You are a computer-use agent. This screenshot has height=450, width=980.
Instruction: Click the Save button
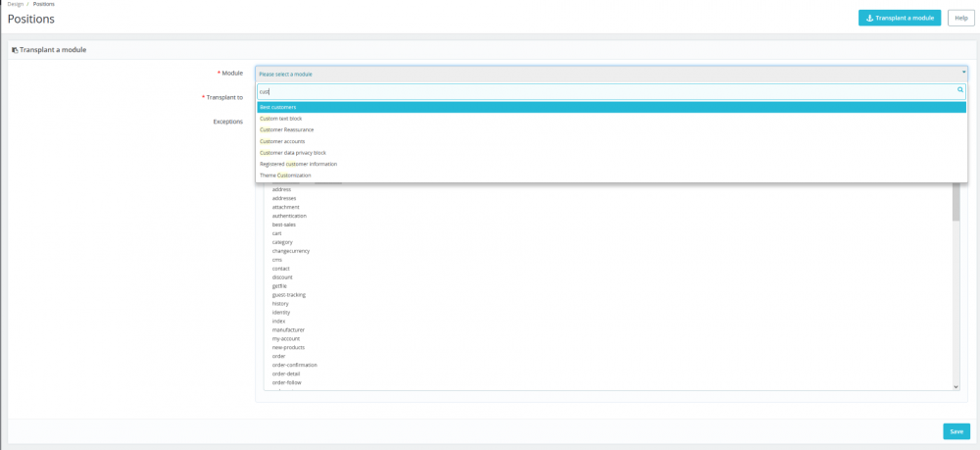[x=956, y=431]
